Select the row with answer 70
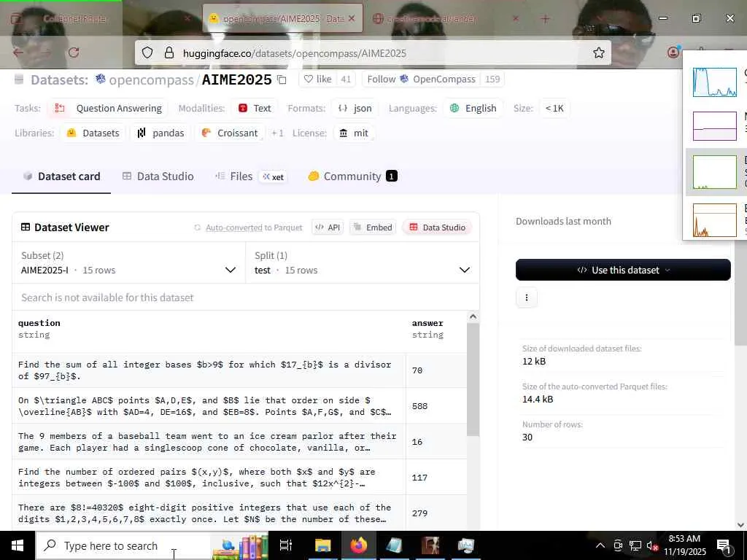This screenshot has width=747, height=560. [x=239, y=370]
